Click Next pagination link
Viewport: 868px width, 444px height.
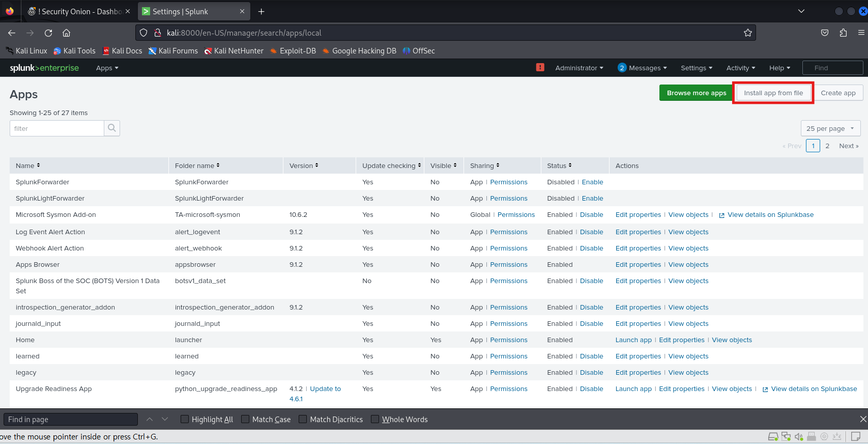(849, 146)
